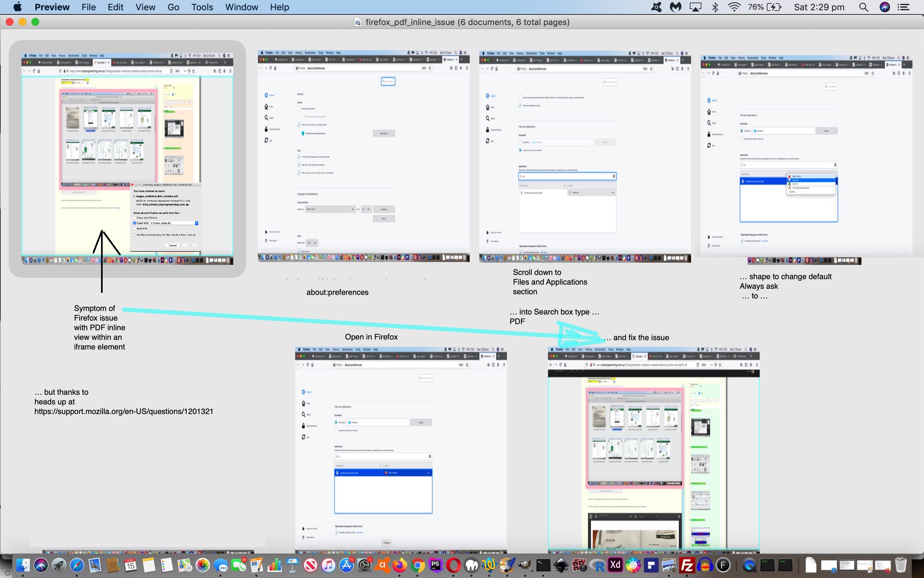Open Launchpad rocket icon in Dock

point(59,565)
